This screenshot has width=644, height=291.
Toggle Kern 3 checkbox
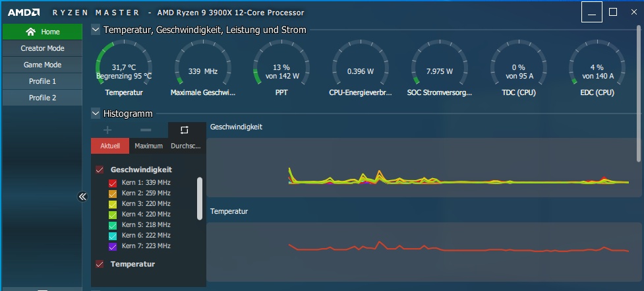(x=113, y=204)
